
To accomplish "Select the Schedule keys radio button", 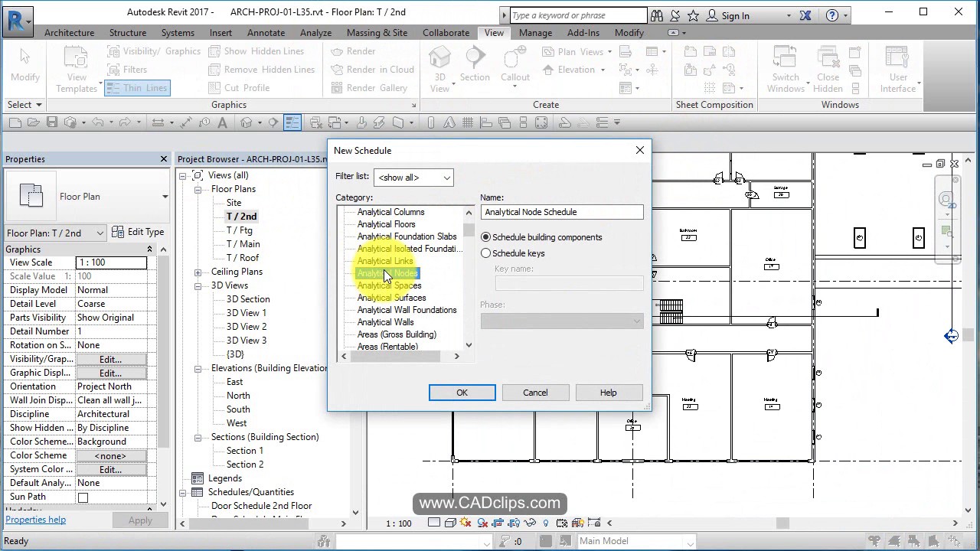I will coord(486,253).
